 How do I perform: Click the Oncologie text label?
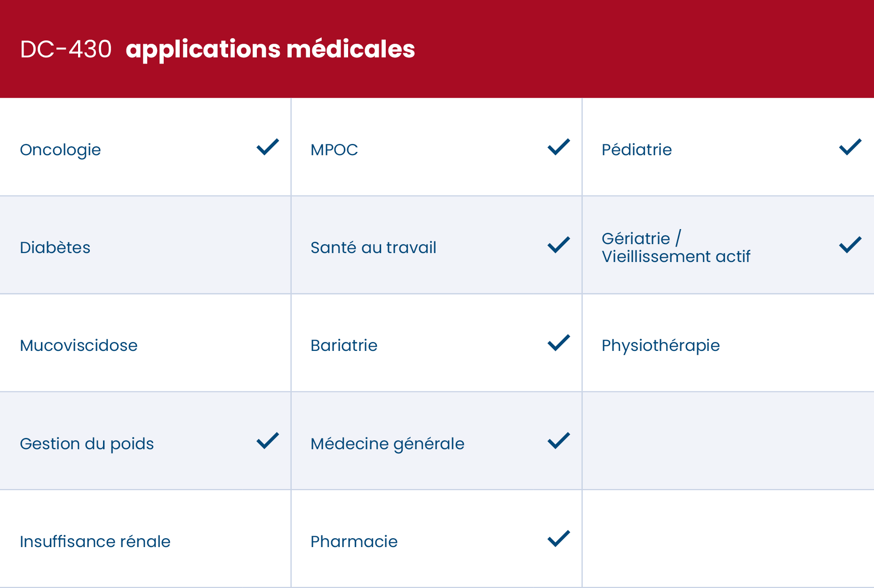[x=60, y=150]
